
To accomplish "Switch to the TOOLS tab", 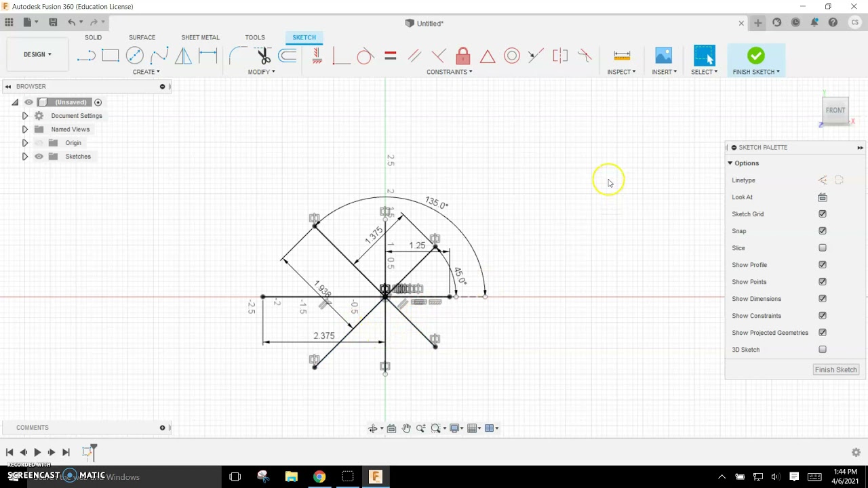I will 255,37.
